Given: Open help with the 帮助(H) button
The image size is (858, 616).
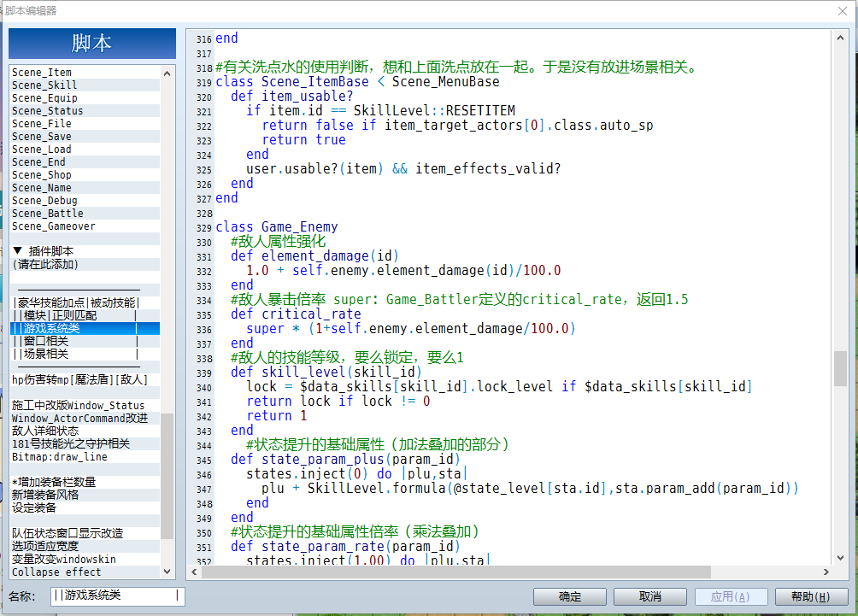Looking at the screenshot, I should click(811, 596).
